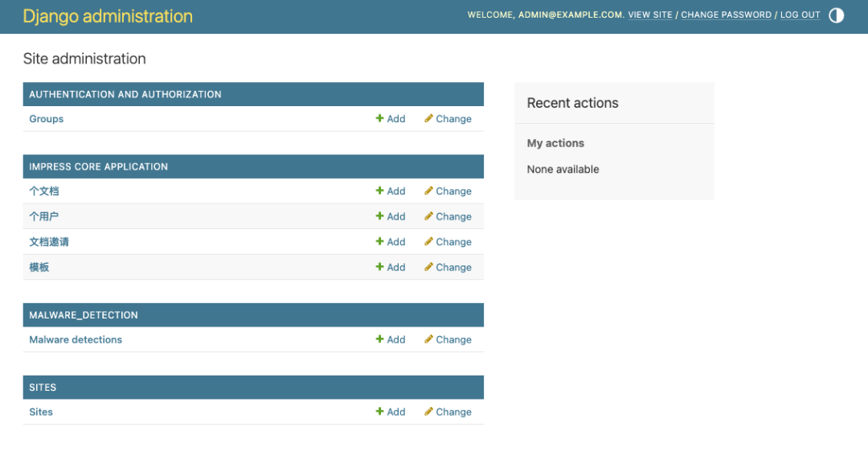Click the Site administration heading

click(x=84, y=59)
